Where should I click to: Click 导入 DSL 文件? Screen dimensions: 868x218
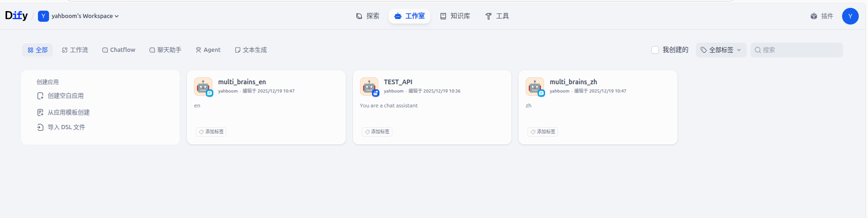point(61,127)
